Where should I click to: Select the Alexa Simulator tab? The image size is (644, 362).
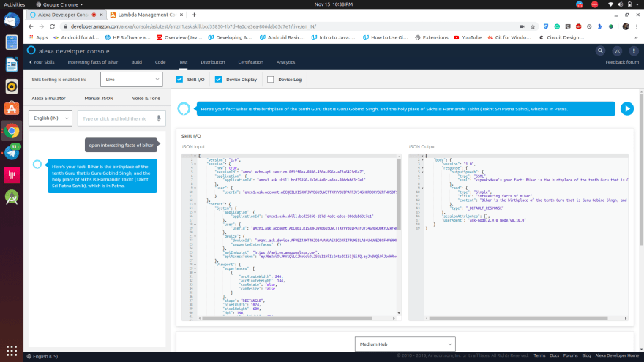click(x=48, y=98)
